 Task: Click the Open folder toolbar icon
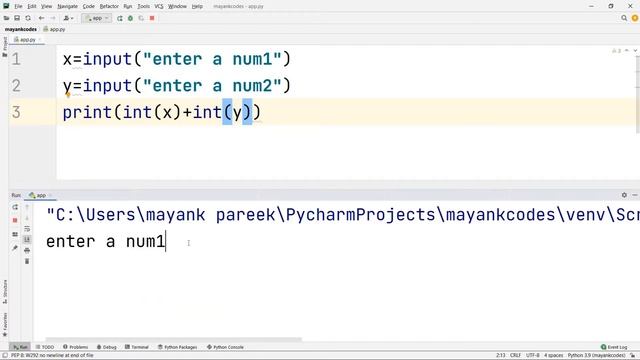(6, 18)
